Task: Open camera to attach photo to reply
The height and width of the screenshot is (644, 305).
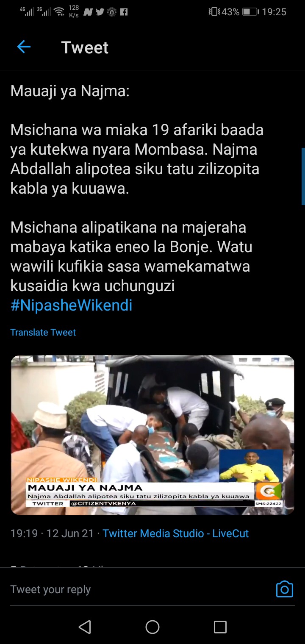Action: (x=284, y=589)
